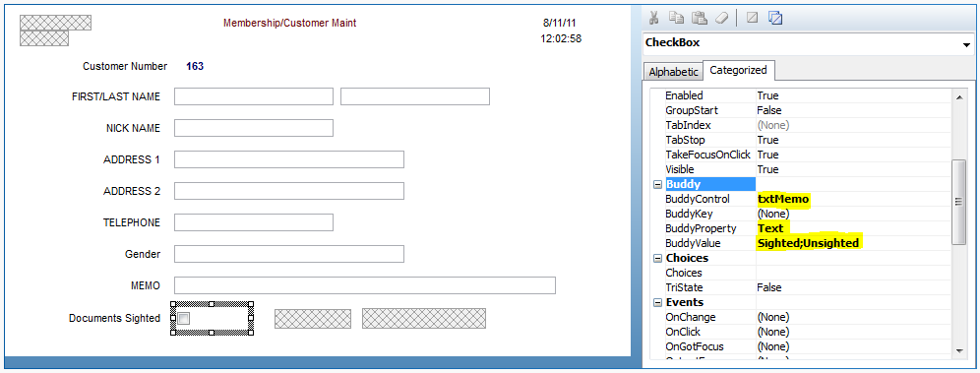Click the single square toolbar icon
The width and height of the screenshot is (980, 373).
[753, 18]
